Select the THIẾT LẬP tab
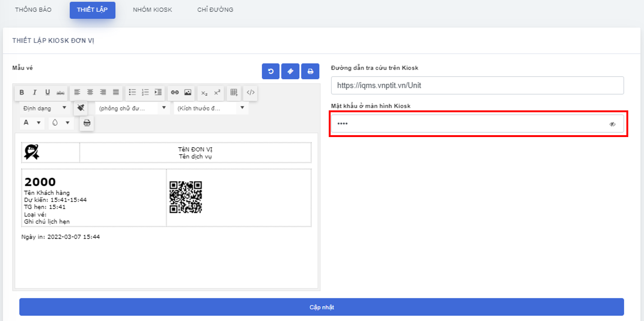 [x=92, y=10]
